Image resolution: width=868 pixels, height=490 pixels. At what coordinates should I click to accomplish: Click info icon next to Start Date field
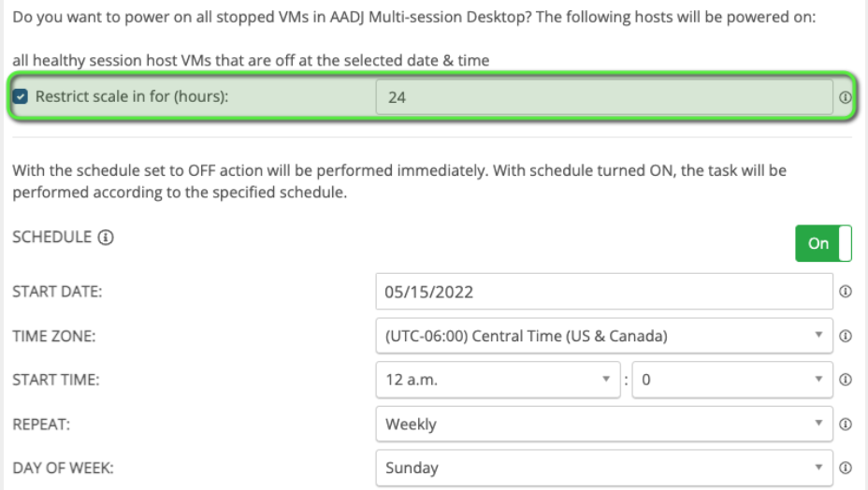tap(845, 292)
